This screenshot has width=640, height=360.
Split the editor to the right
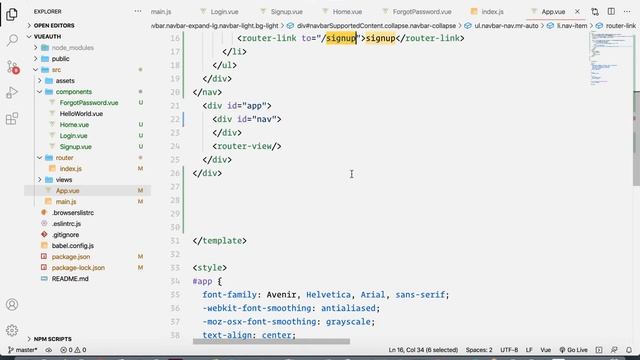611,11
